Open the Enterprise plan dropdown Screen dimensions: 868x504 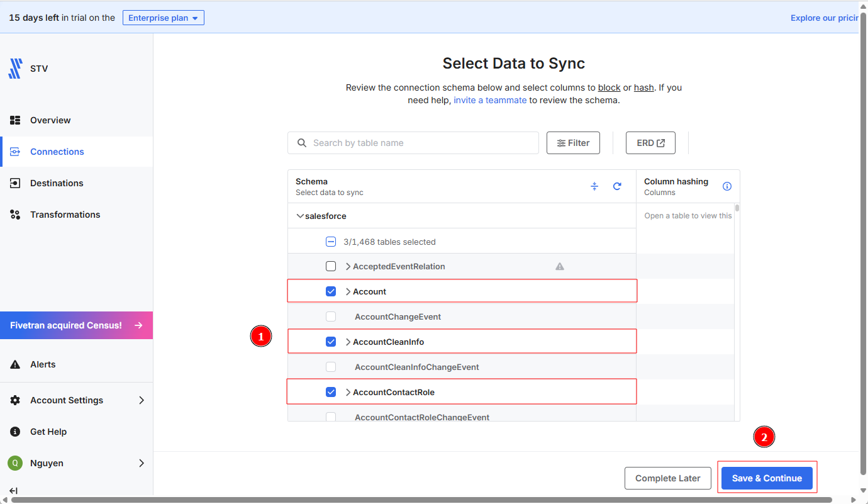(163, 18)
